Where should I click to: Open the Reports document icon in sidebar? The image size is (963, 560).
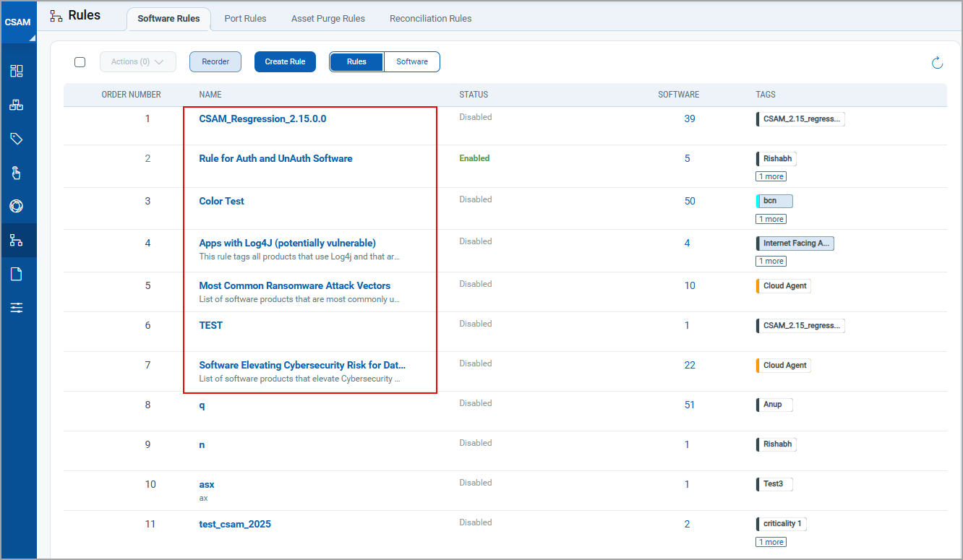click(17, 274)
